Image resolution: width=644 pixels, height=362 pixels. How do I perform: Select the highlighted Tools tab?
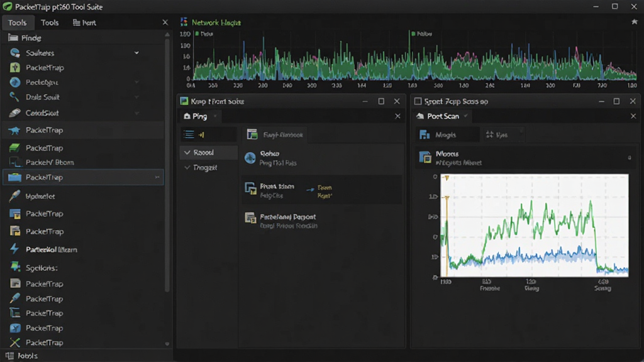[x=17, y=23]
